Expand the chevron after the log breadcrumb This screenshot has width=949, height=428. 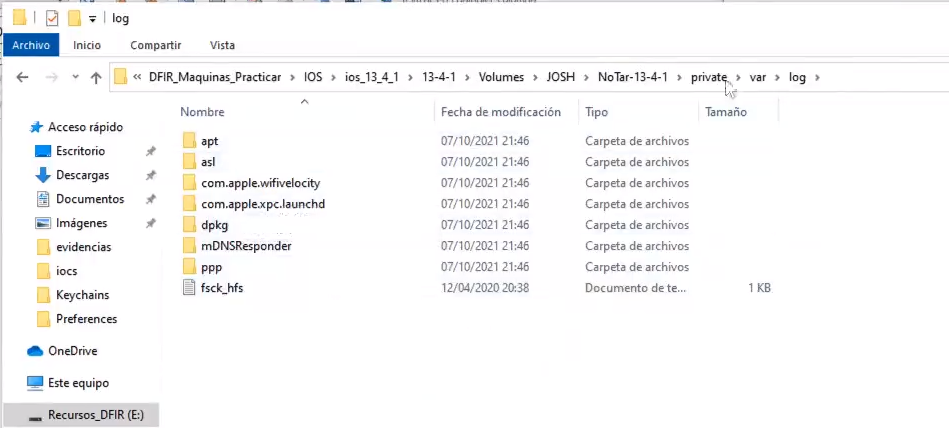[x=818, y=77]
